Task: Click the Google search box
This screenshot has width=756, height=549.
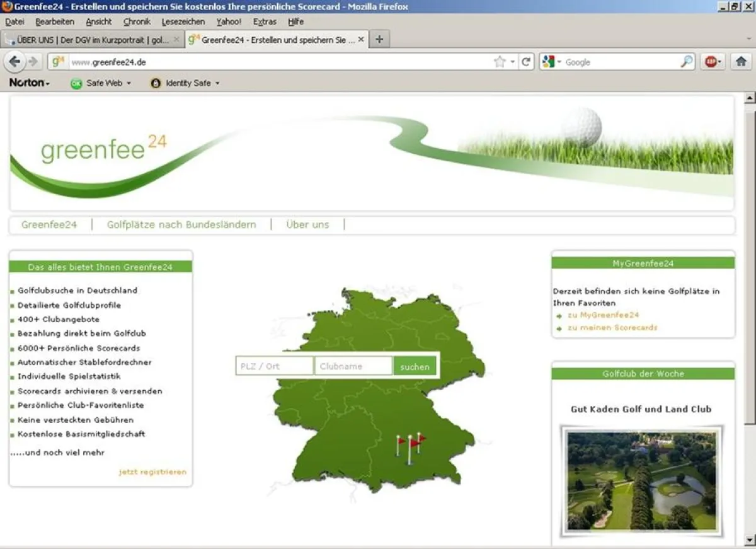Action: click(621, 62)
